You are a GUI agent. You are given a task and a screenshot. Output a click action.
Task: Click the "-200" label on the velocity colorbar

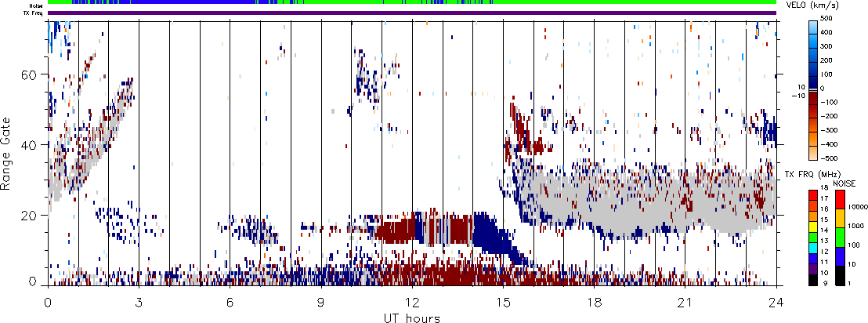pos(830,116)
